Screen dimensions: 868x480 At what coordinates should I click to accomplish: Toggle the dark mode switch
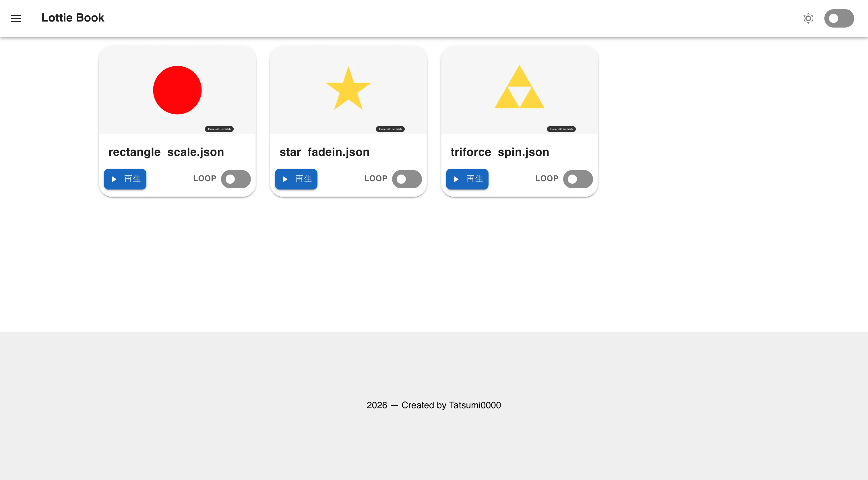click(x=839, y=18)
